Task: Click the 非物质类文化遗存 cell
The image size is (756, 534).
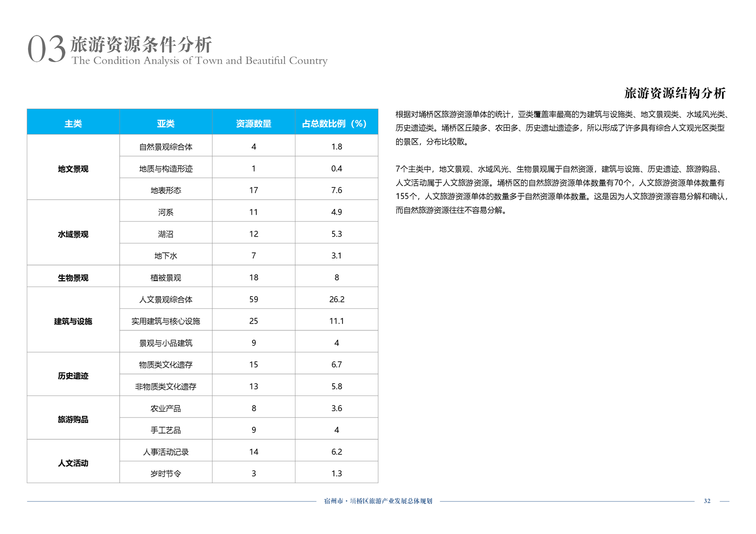Action: click(x=165, y=386)
